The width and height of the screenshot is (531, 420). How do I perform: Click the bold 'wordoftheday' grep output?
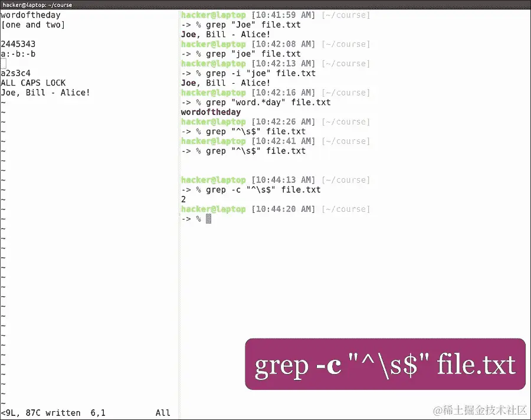[211, 112]
